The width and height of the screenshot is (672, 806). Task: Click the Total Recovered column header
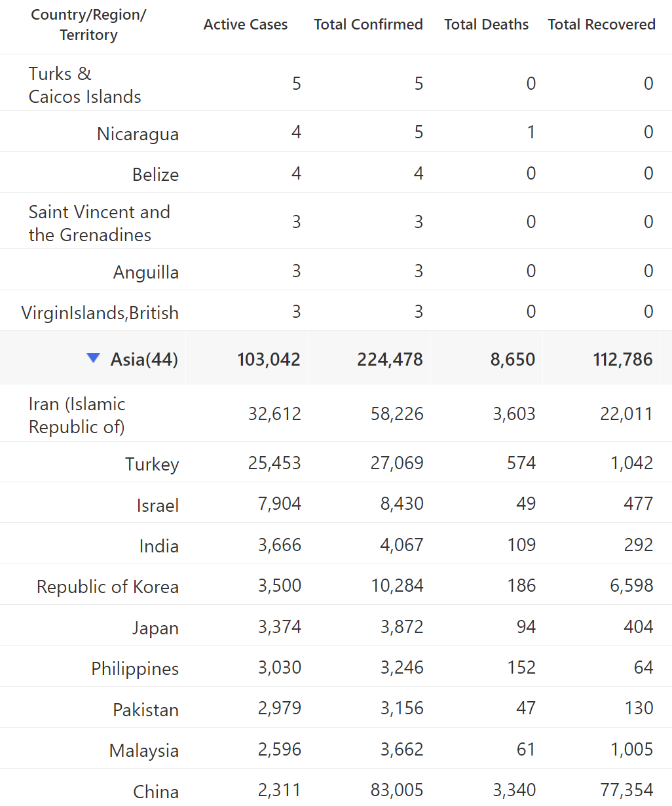pyautogui.click(x=602, y=24)
